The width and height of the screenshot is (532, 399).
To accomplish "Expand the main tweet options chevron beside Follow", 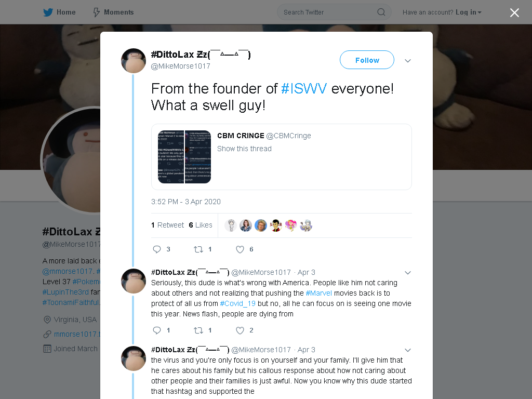I will (408, 61).
